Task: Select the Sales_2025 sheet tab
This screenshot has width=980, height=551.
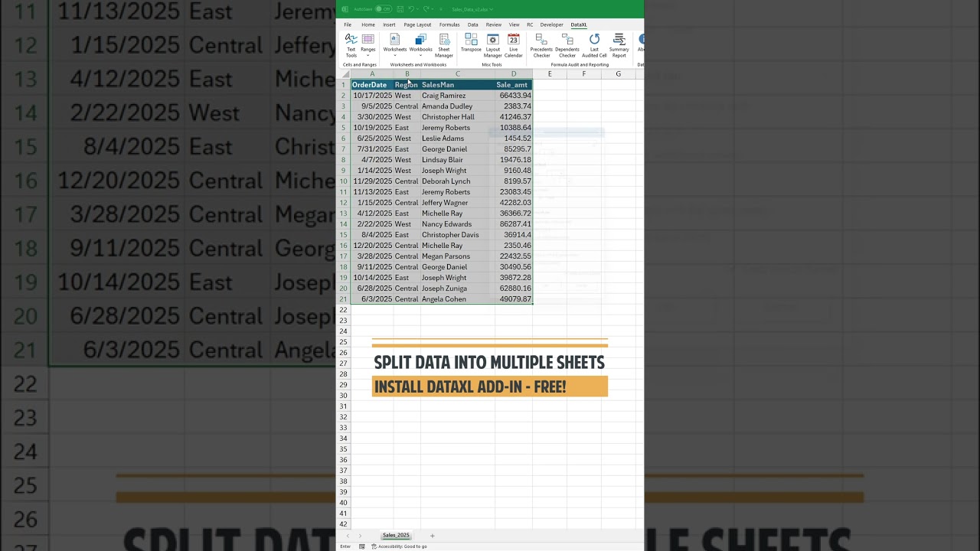Action: pos(396,536)
